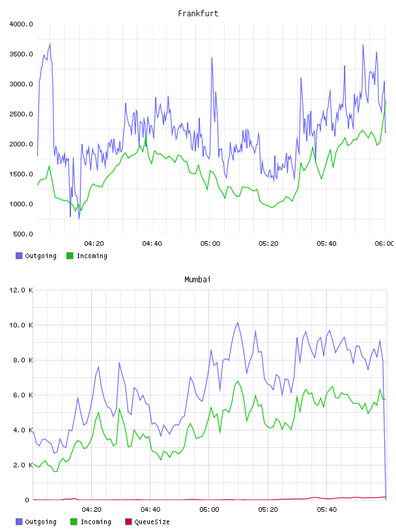Select the Outgoing label in Mumbai legend

pyautogui.click(x=40, y=522)
